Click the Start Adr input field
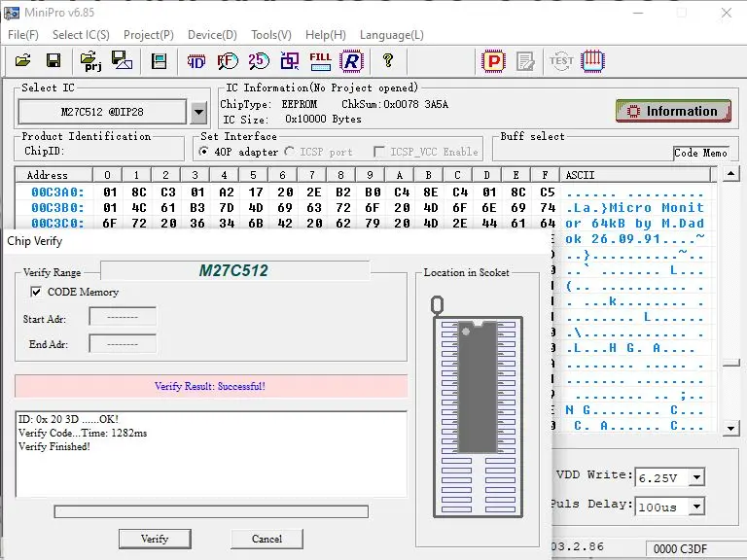Screen dimensions: 747x560 pyautogui.click(x=123, y=317)
